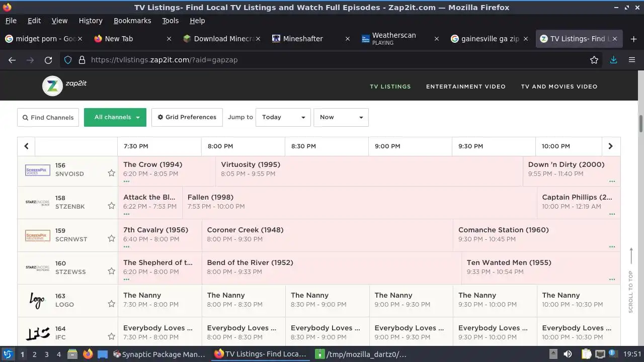The height and width of the screenshot is (362, 644).
Task: Show later times with right grid arrow
Action: (x=611, y=146)
